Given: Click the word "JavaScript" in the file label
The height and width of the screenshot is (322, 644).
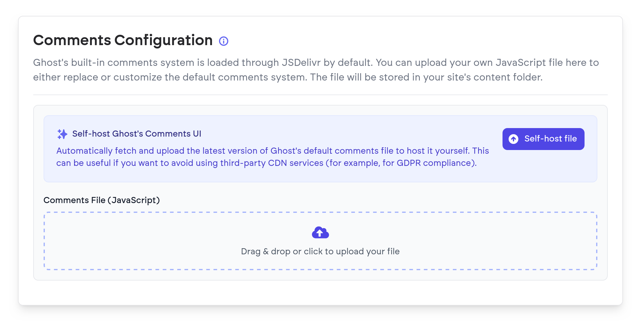Looking at the screenshot, I should click(134, 200).
